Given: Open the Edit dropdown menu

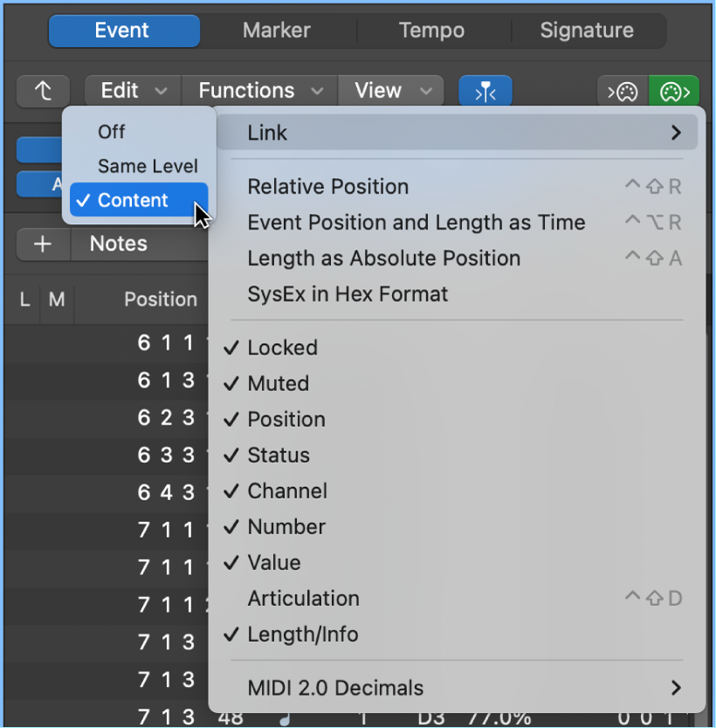Looking at the screenshot, I should (x=133, y=91).
